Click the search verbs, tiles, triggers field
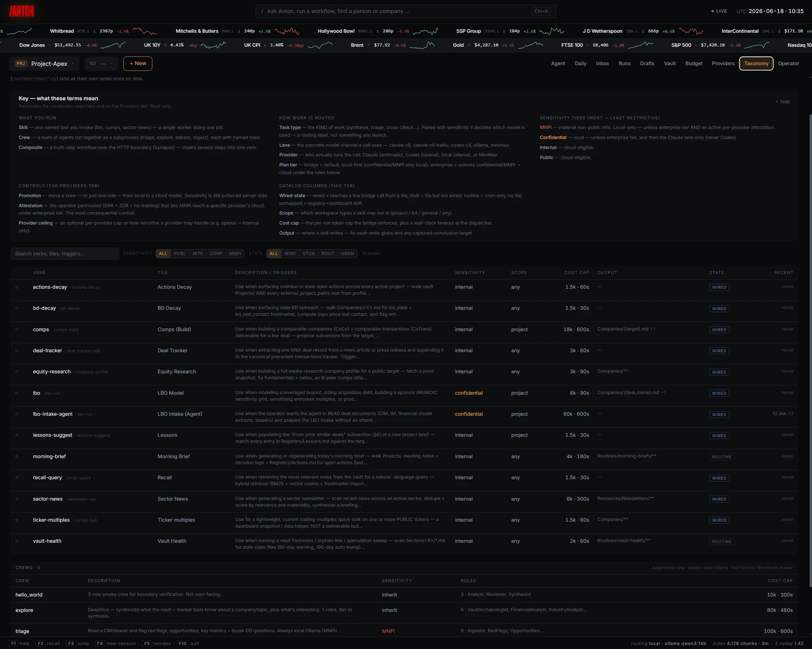Image resolution: width=812 pixels, height=649 pixels. [x=65, y=254]
